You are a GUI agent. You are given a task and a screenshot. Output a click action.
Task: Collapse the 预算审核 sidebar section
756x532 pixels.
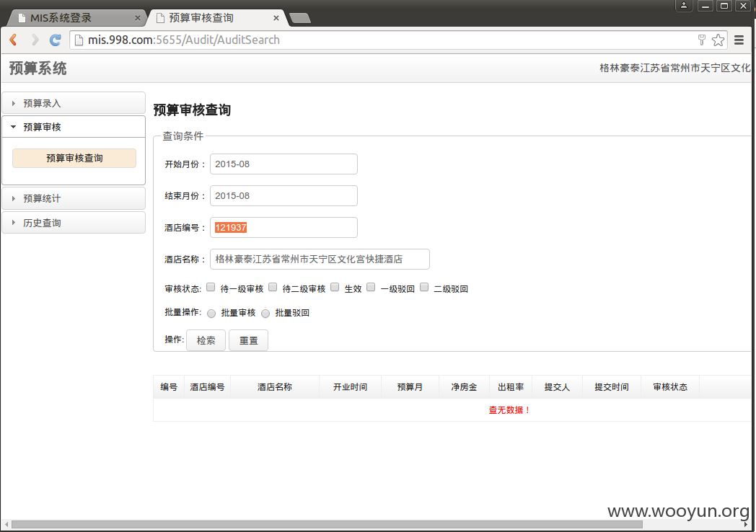[x=74, y=127]
